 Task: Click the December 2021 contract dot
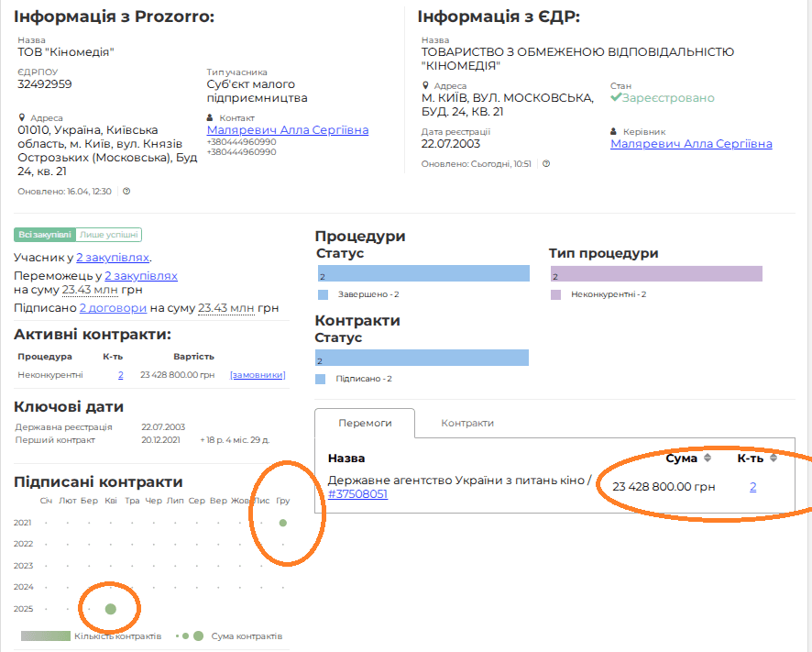(283, 523)
